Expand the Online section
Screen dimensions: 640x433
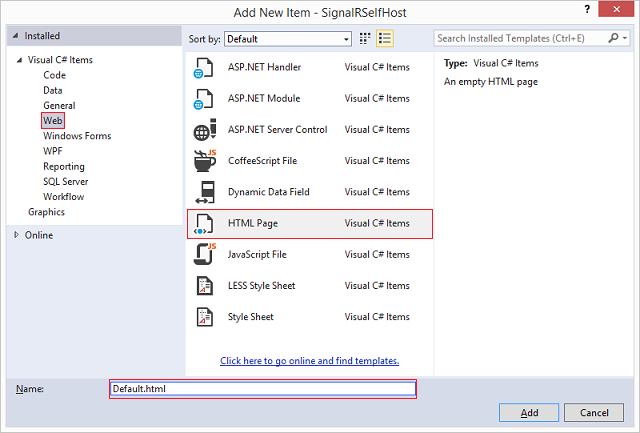click(16, 235)
